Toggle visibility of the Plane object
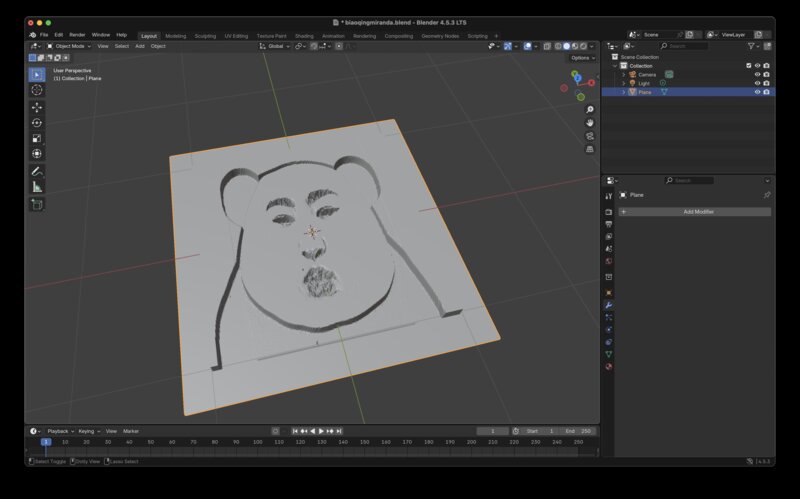The height and width of the screenshot is (499, 800). coord(757,92)
